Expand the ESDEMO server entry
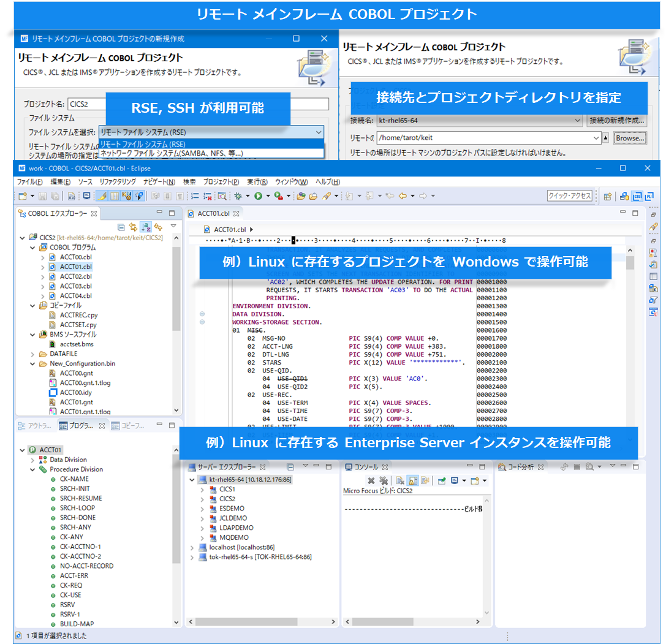666x644 pixels. point(202,509)
